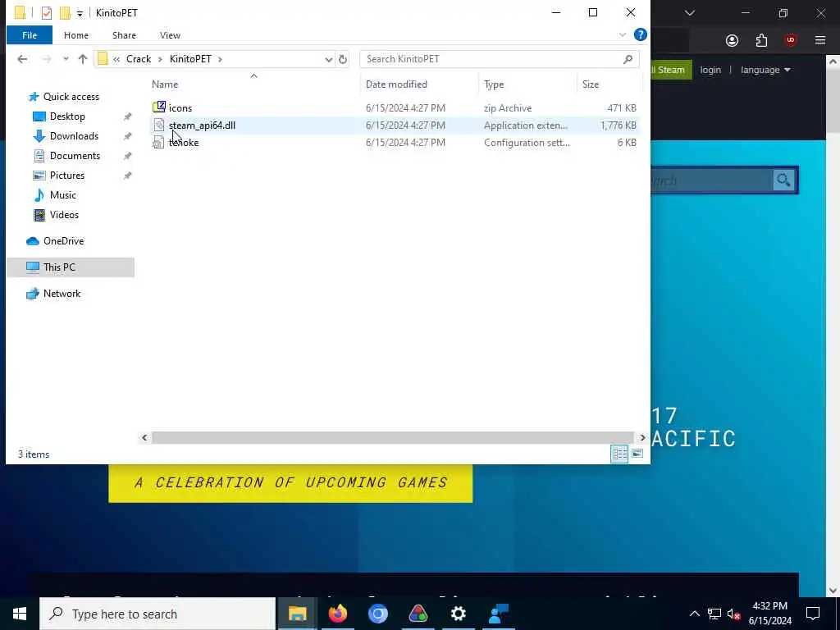This screenshot has width=840, height=630.
Task: Select the steam_api64.dll file icon
Action: pos(158,126)
